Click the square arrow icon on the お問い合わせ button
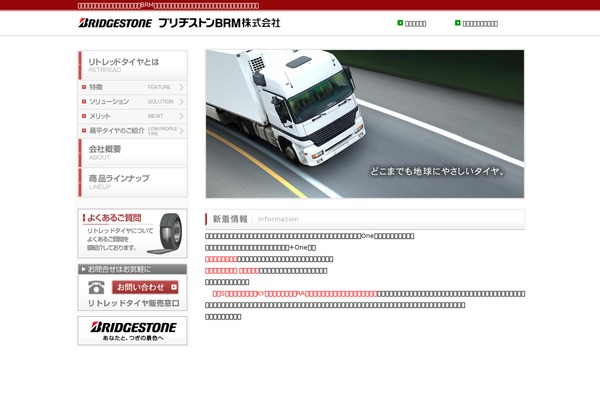 point(174,287)
